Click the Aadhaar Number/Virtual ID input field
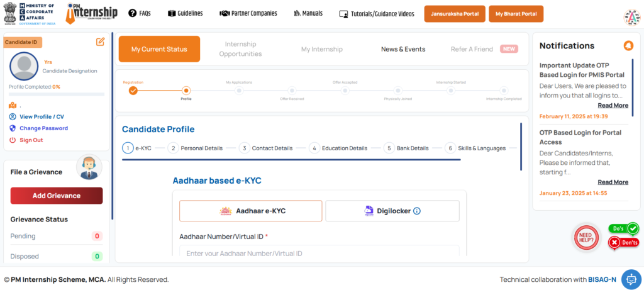Screen dimensions: 644x290 [319, 251]
